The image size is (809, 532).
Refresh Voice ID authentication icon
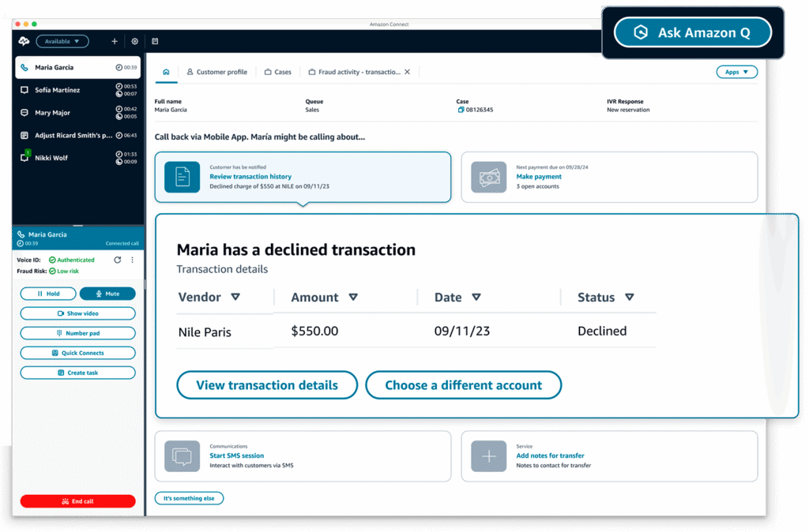pyautogui.click(x=118, y=260)
